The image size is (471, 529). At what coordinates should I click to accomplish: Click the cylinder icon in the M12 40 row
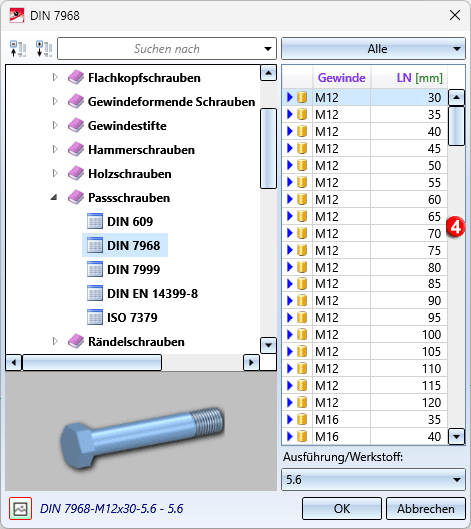click(302, 131)
